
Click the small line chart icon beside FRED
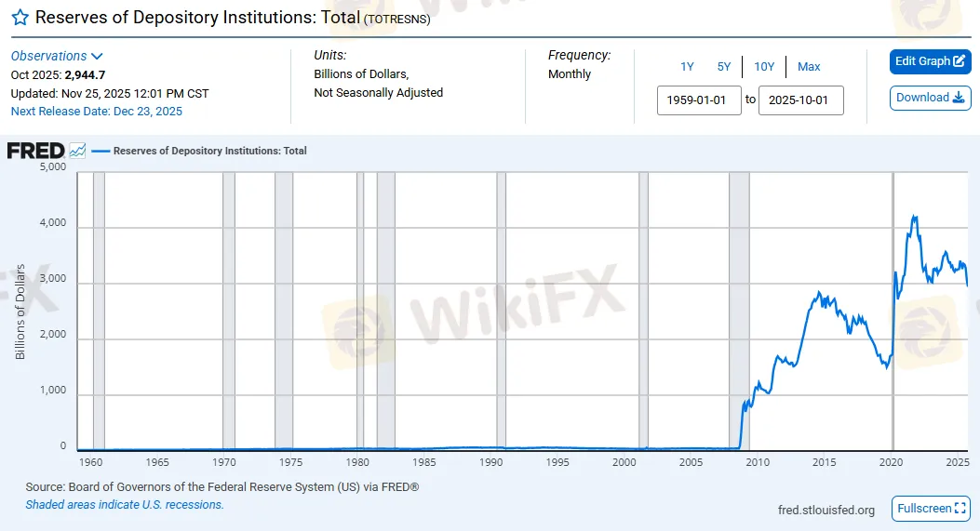tap(77, 151)
